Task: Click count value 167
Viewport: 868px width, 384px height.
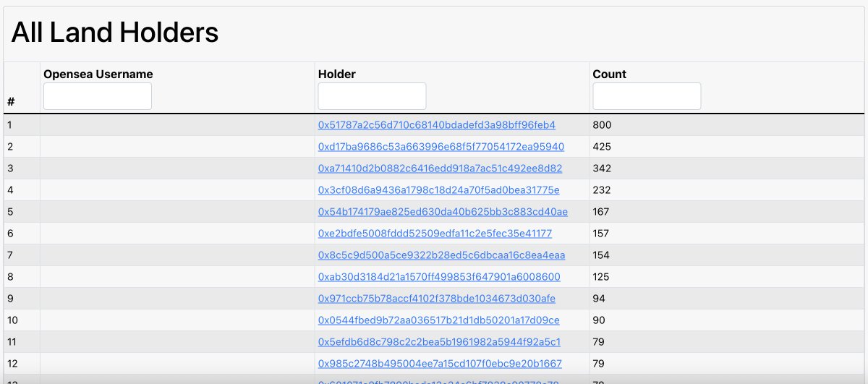Action: point(601,212)
